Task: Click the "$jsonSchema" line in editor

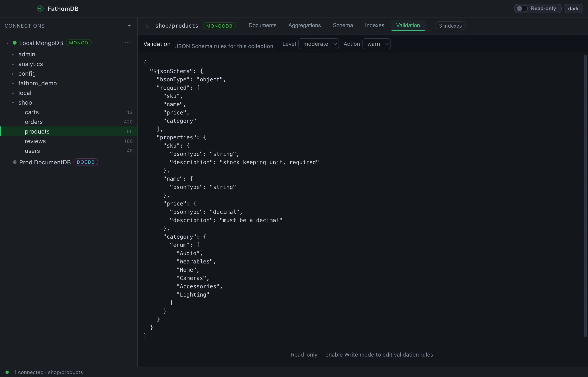Action: click(x=176, y=71)
